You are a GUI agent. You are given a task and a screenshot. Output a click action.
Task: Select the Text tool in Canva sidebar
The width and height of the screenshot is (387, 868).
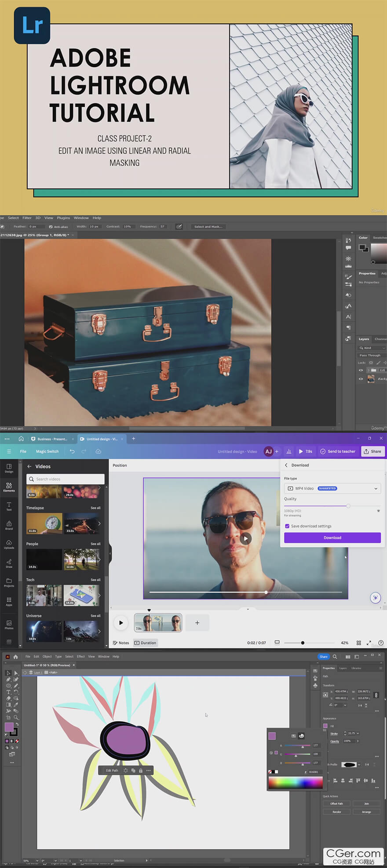(x=9, y=506)
